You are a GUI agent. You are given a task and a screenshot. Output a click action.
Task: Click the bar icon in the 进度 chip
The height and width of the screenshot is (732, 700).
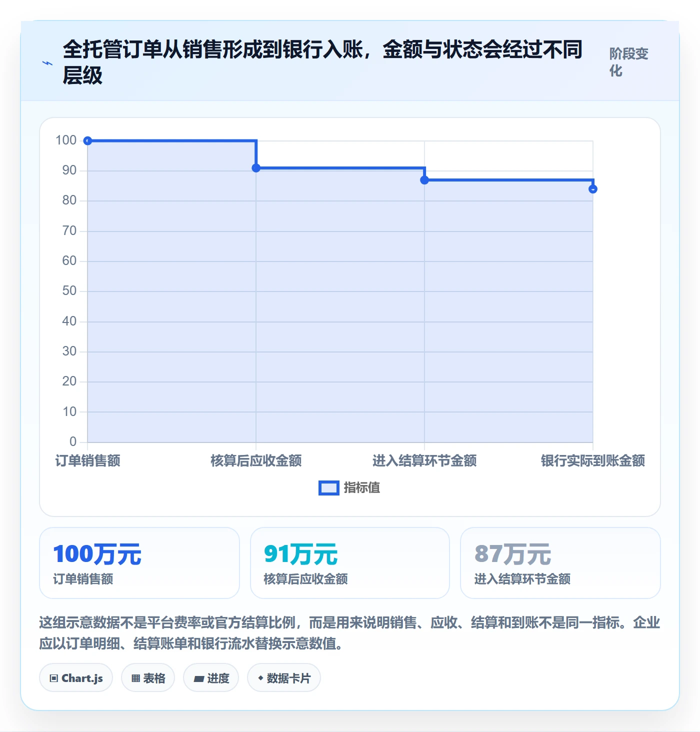(x=199, y=679)
